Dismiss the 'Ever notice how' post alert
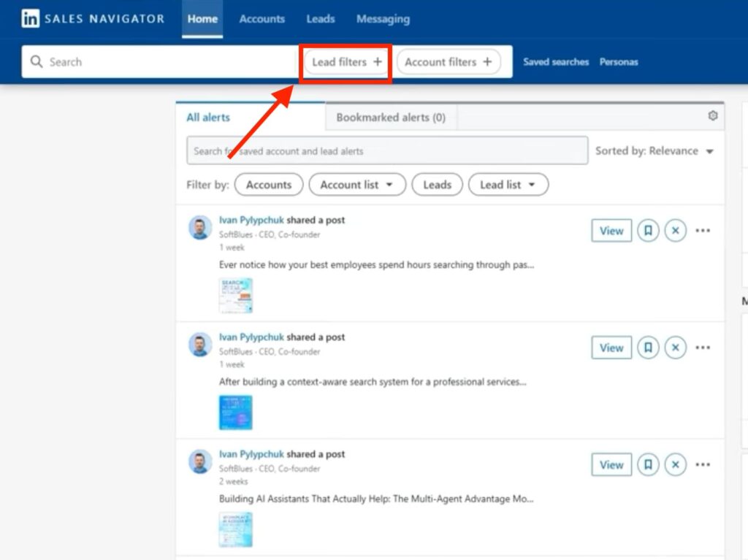Image resolution: width=748 pixels, height=560 pixels. point(676,231)
